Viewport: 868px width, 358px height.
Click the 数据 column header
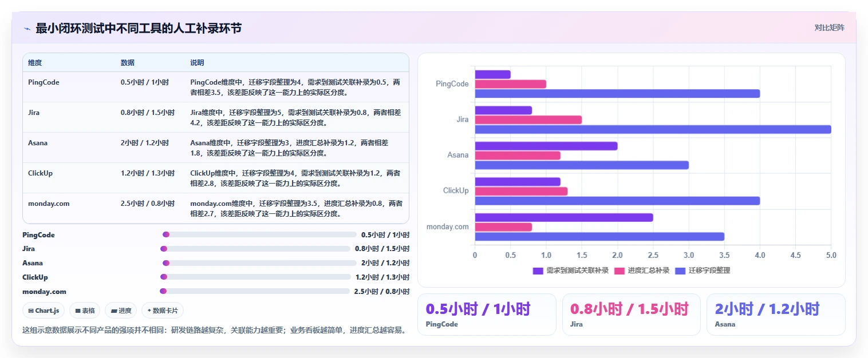pyautogui.click(x=128, y=63)
